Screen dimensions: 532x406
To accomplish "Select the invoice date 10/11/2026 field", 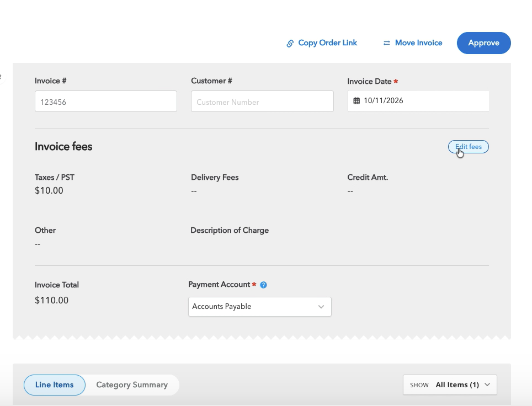I will coord(418,101).
